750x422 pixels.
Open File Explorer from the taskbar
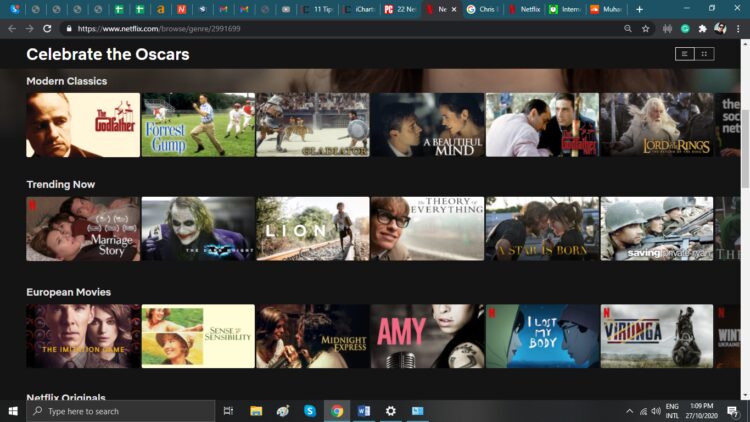point(256,411)
